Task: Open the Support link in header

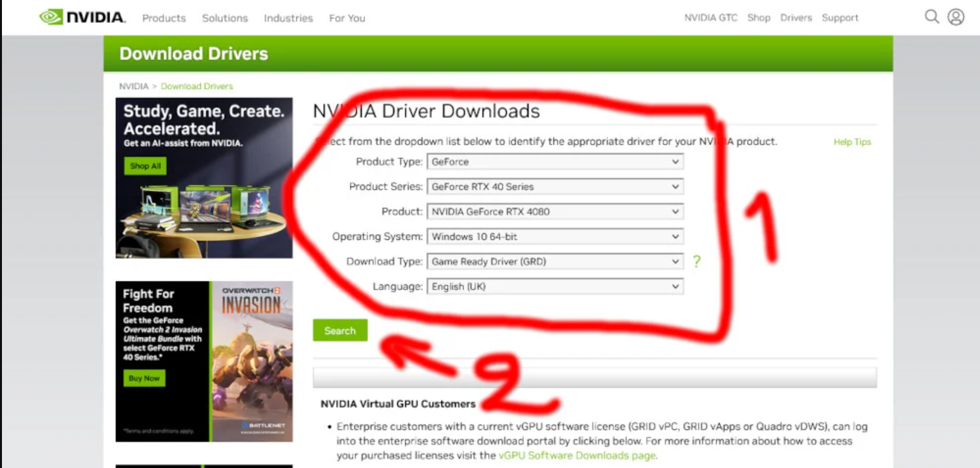Action: click(x=840, y=18)
